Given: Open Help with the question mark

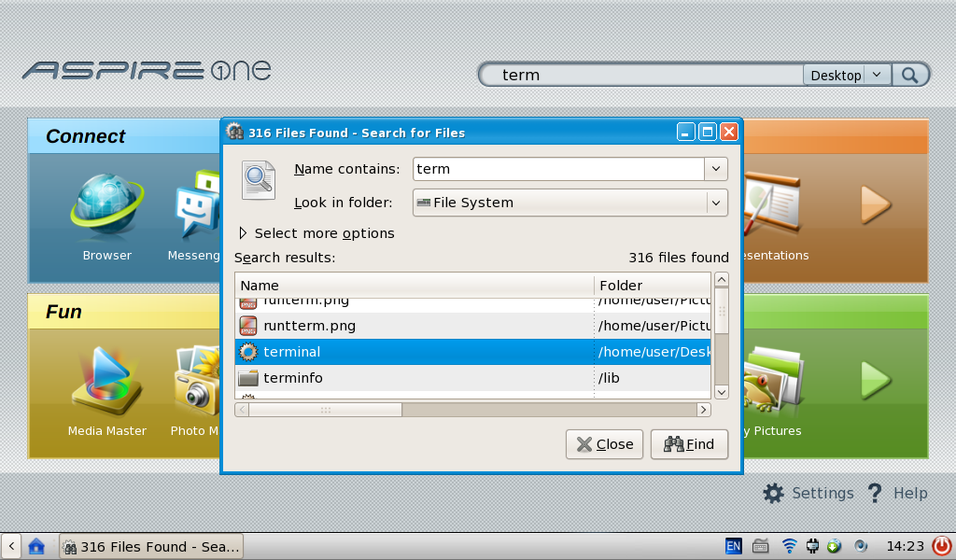Looking at the screenshot, I should coord(874,493).
